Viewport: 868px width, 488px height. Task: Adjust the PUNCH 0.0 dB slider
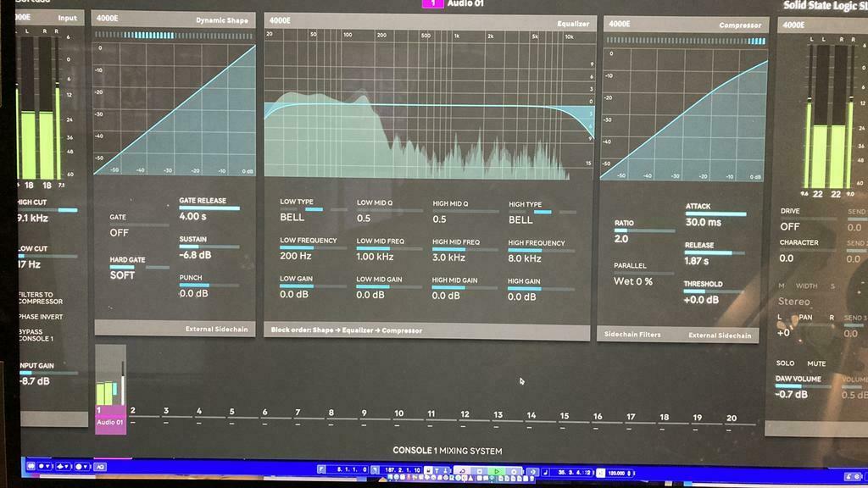(209, 286)
